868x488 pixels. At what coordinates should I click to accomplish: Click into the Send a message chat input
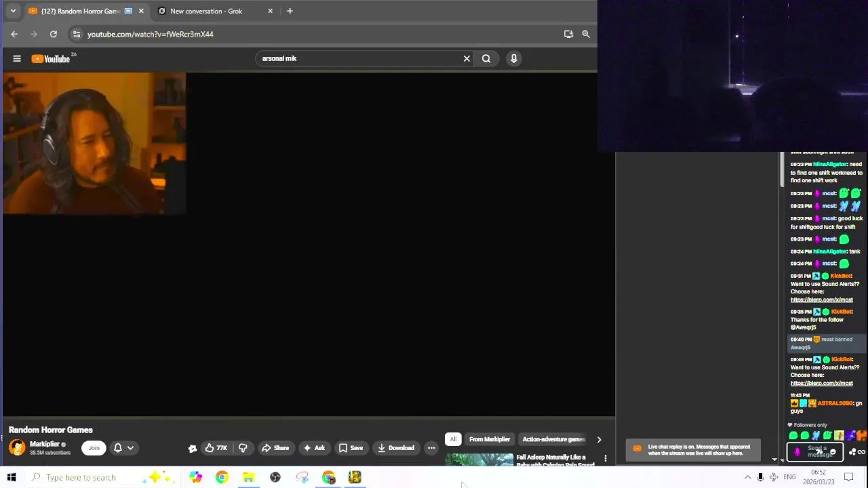815,451
